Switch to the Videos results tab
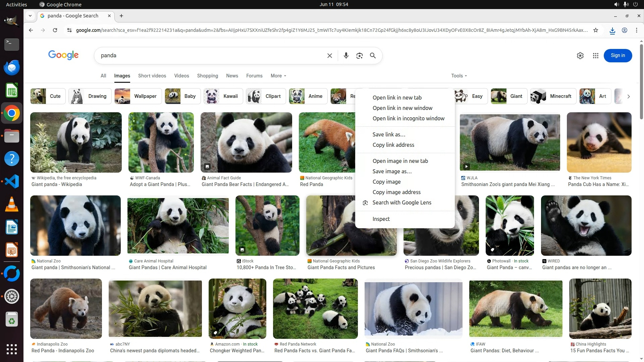 pos(181,76)
